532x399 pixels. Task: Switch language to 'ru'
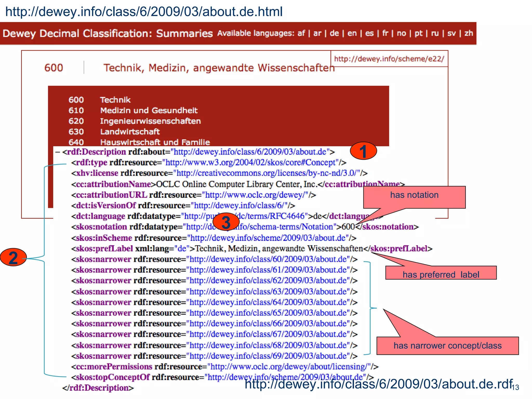tap(435, 34)
